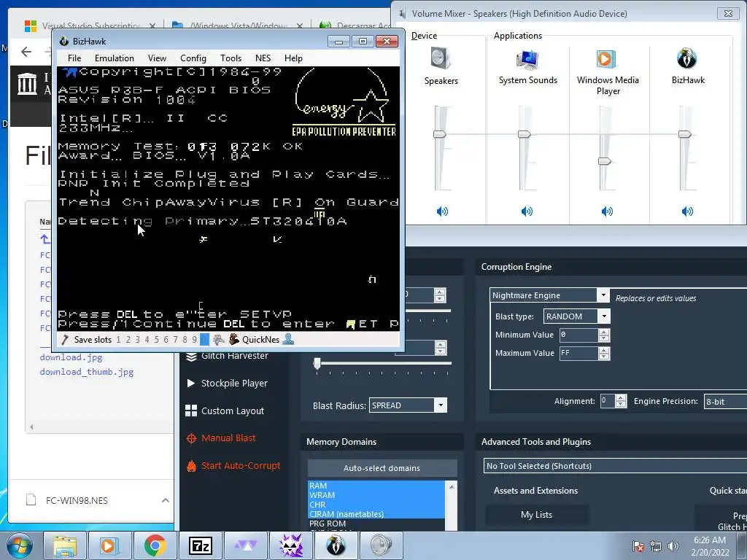Increase the Minimum Value spinner
This screenshot has height=560, width=747.
point(604,332)
